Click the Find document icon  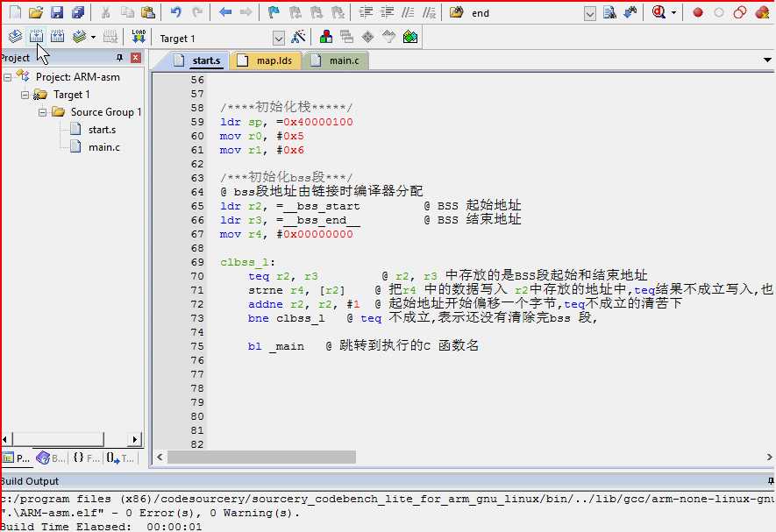(x=609, y=12)
